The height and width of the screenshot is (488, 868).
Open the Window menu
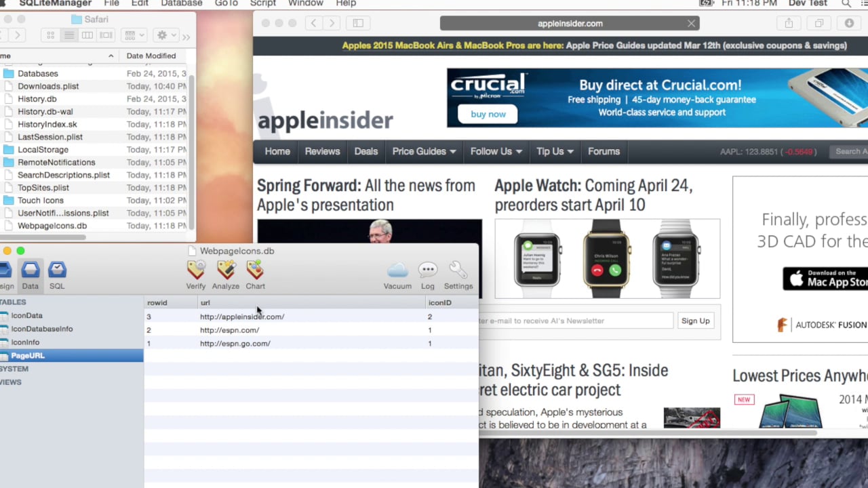[x=306, y=3]
